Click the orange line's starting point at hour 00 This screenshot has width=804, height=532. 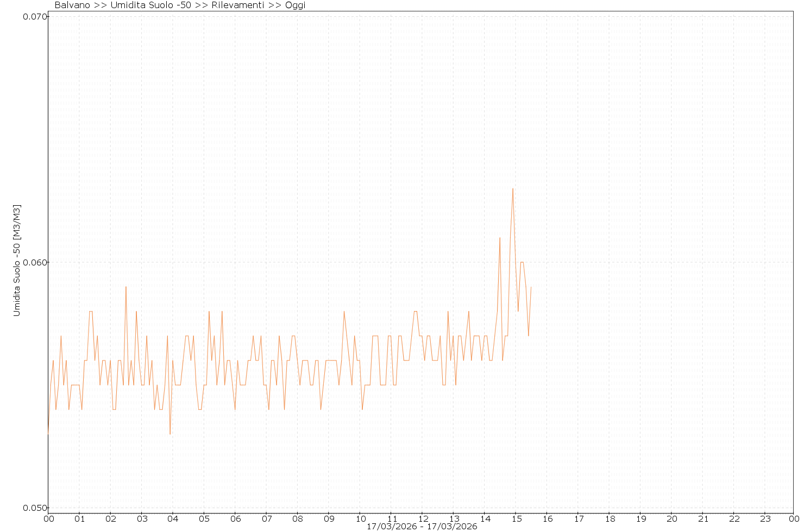[x=48, y=434]
